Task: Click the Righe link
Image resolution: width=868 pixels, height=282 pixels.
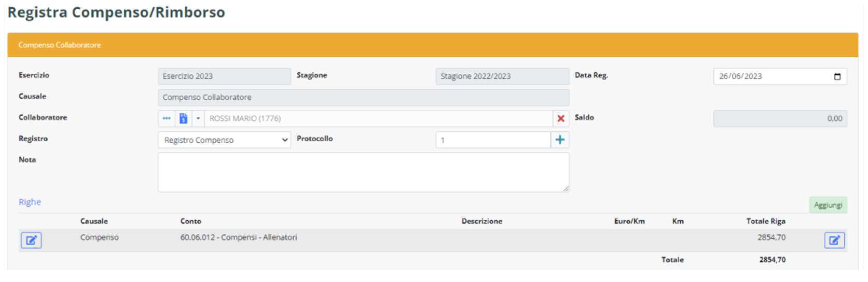Action: click(30, 202)
